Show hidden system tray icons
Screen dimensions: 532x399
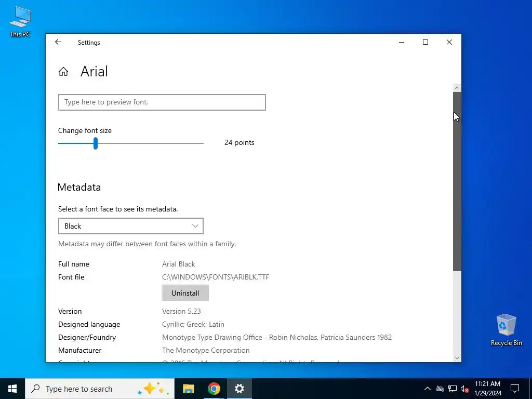(428, 389)
